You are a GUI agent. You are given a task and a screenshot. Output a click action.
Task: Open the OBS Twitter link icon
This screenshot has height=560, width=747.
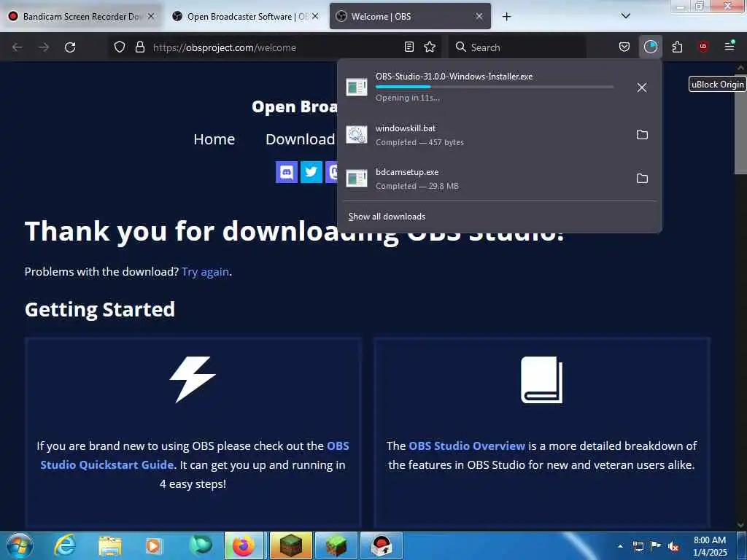click(x=311, y=172)
